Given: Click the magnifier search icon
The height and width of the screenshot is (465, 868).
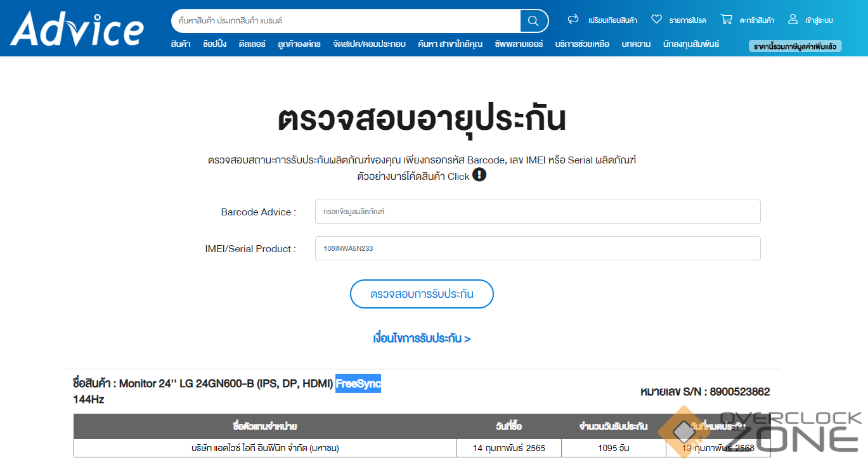Looking at the screenshot, I should [x=533, y=21].
